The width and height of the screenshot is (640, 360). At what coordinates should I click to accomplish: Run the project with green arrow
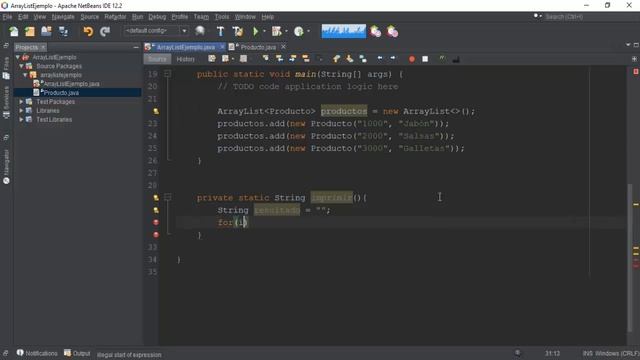[256, 31]
